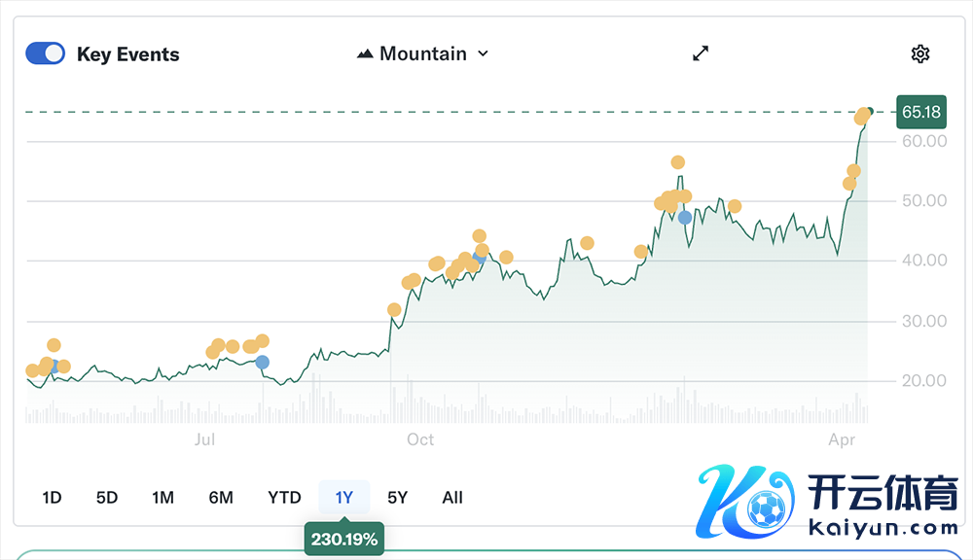This screenshot has width=973, height=560.
Task: Choose the YTD range
Action: (284, 497)
